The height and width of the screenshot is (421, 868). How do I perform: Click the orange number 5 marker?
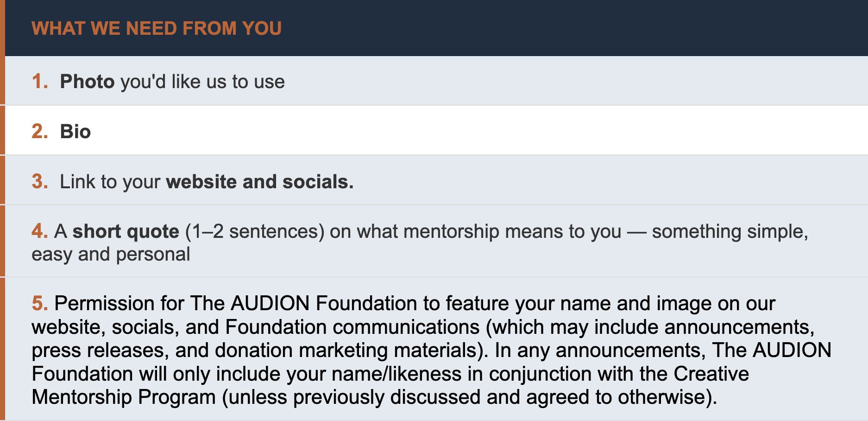(39, 304)
